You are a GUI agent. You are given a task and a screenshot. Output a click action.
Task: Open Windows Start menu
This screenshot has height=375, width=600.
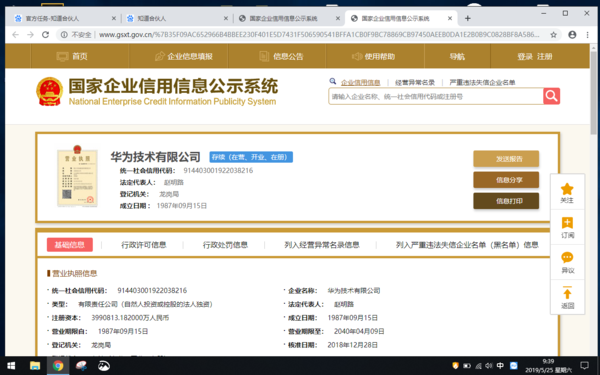click(11, 366)
